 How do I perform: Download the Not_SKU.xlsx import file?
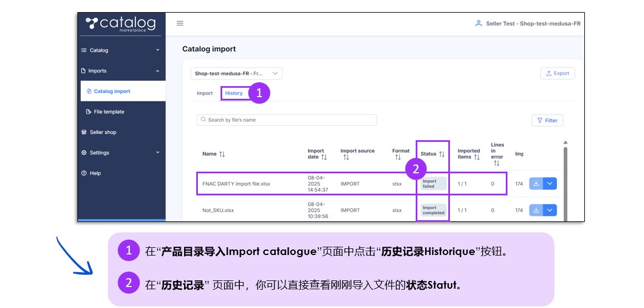pyautogui.click(x=536, y=210)
